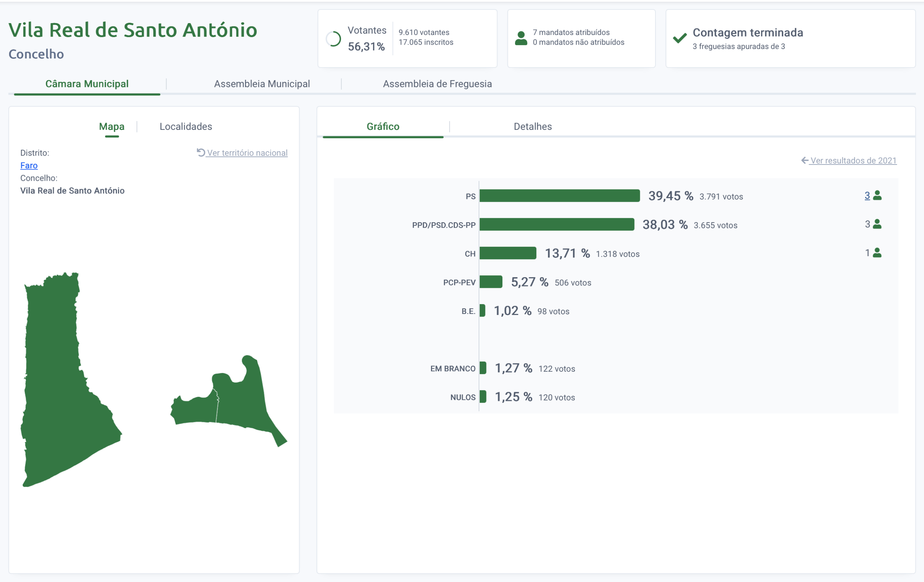Switch to the Assembleia Municipal tab
Viewport: 924px width, 582px height.
(x=262, y=84)
